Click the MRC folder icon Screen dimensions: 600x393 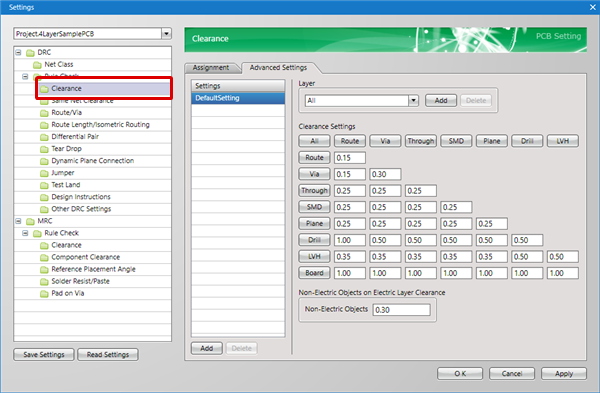click(30, 222)
